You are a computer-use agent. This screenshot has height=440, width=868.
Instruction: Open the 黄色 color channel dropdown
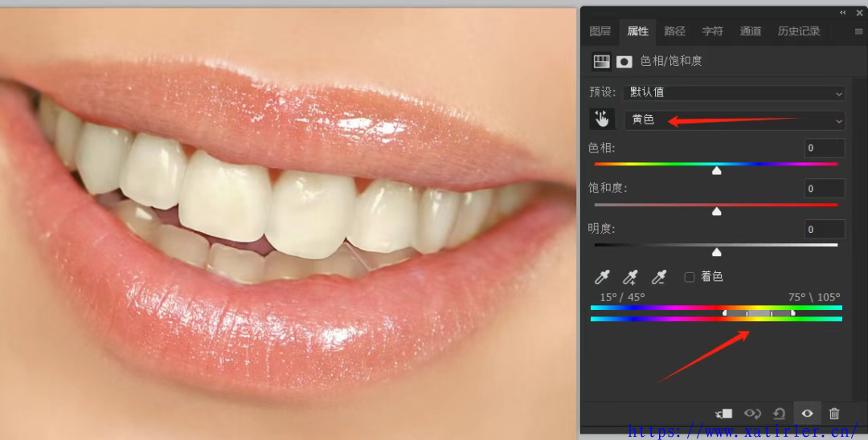click(735, 120)
